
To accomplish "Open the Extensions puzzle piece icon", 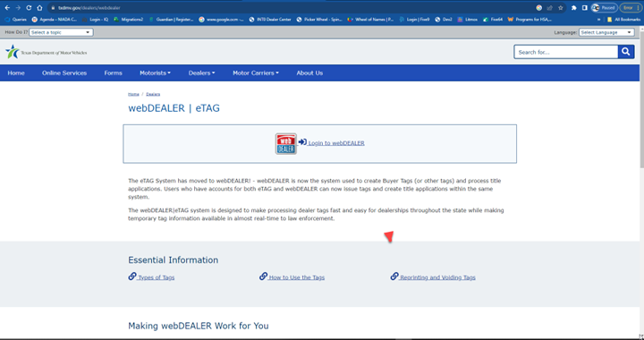I will [x=573, y=8].
